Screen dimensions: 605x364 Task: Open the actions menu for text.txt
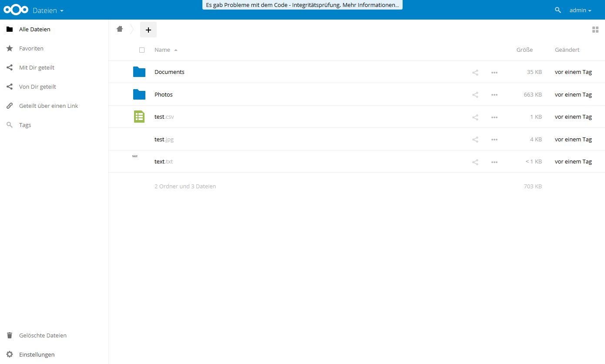pos(494,162)
